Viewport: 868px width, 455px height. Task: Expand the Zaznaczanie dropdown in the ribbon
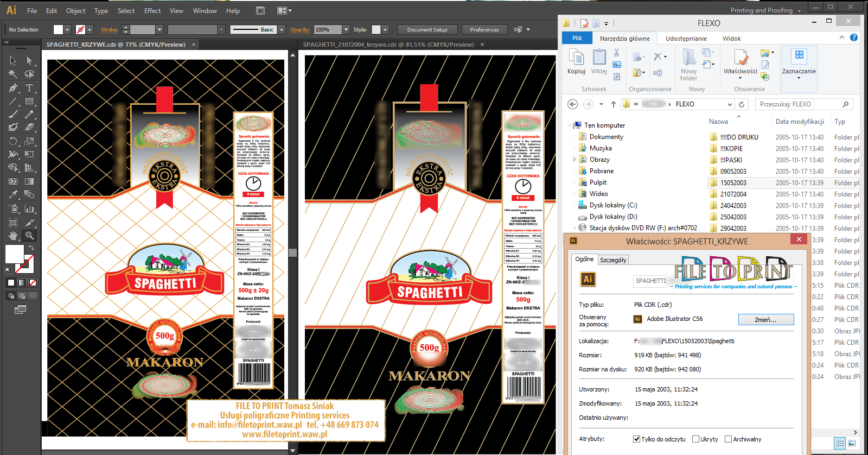pyautogui.click(x=799, y=78)
